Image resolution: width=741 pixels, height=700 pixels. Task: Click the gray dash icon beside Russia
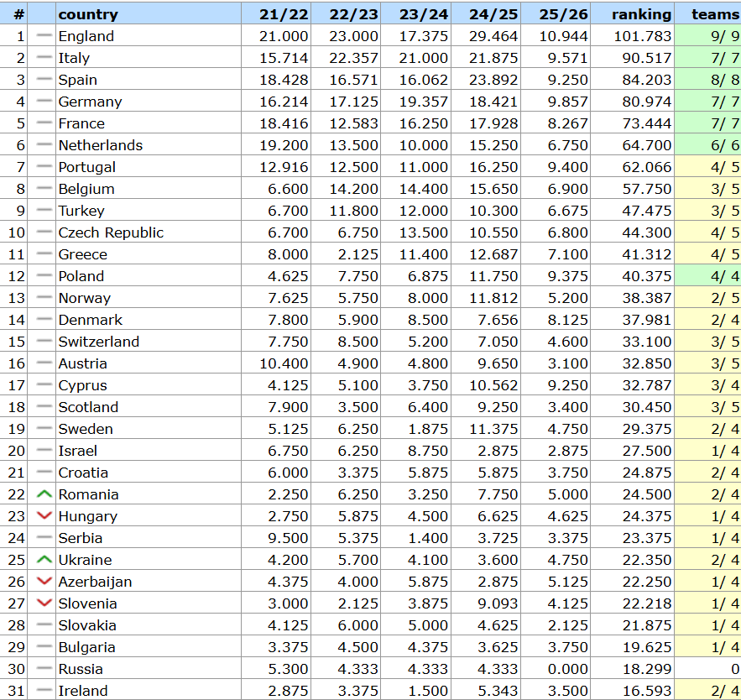click(44, 669)
